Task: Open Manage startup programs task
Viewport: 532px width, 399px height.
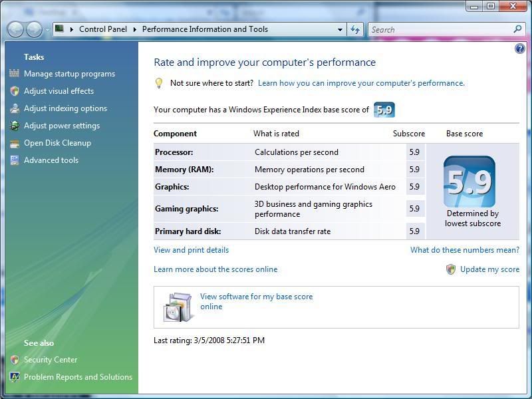Action: pos(69,74)
